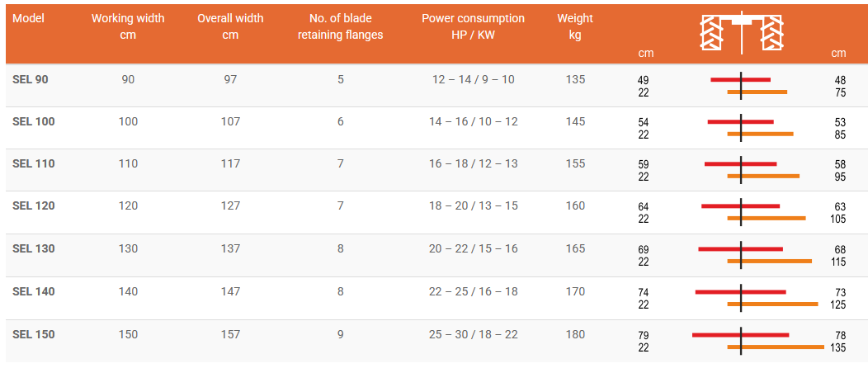This screenshot has height=373, width=868.
Task: Click the tiller offset diagram icon in header
Action: (x=741, y=35)
